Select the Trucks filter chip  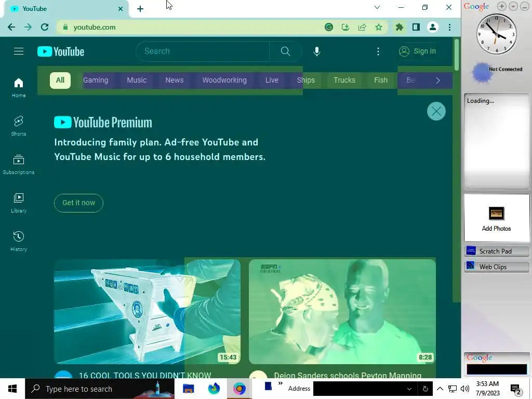pyautogui.click(x=344, y=81)
